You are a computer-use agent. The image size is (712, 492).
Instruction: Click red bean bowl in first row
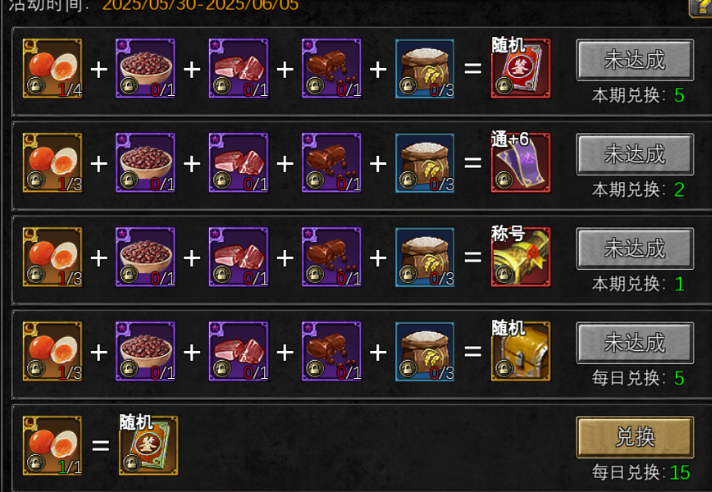pos(146,69)
